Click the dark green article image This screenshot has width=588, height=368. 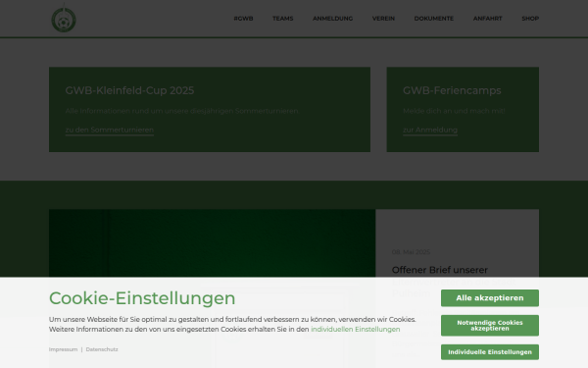click(x=212, y=243)
